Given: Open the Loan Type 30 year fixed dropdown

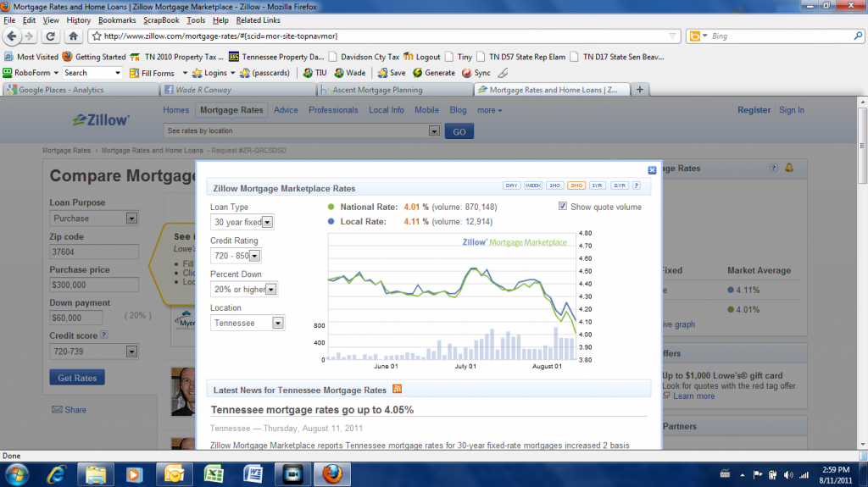Looking at the screenshot, I should [x=242, y=222].
